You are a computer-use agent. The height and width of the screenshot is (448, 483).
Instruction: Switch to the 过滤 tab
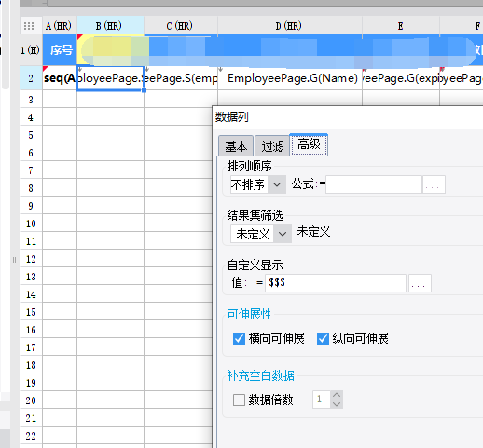(272, 145)
